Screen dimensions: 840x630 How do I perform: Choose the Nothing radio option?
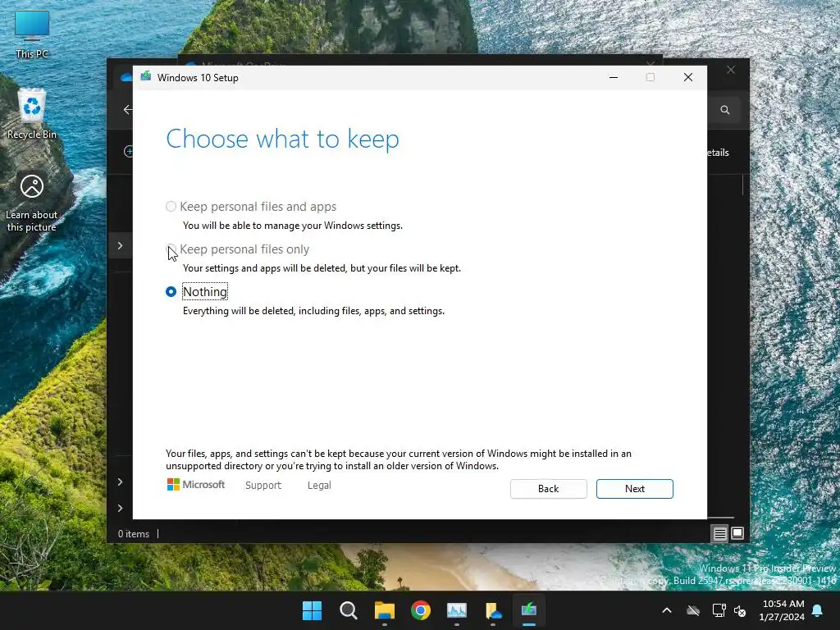[x=171, y=291]
